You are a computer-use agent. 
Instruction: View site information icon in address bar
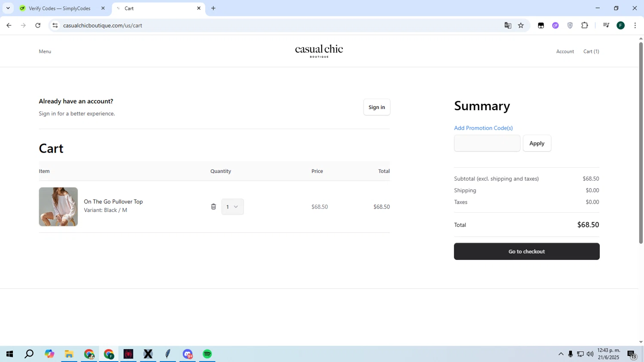click(55, 25)
